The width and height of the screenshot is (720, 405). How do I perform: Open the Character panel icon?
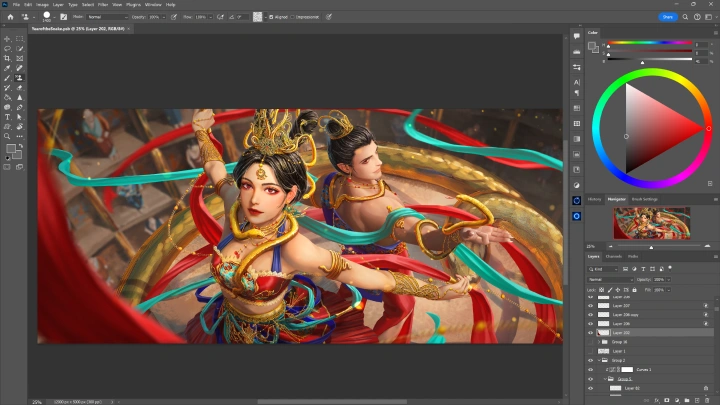(577, 82)
